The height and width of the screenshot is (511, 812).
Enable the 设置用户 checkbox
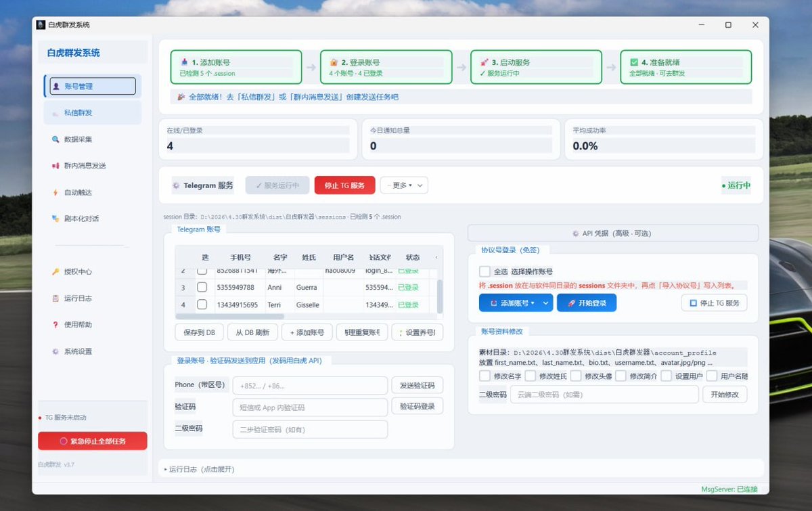(667, 376)
